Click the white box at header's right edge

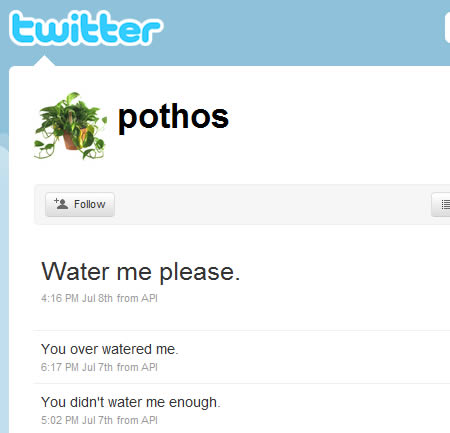(x=447, y=28)
